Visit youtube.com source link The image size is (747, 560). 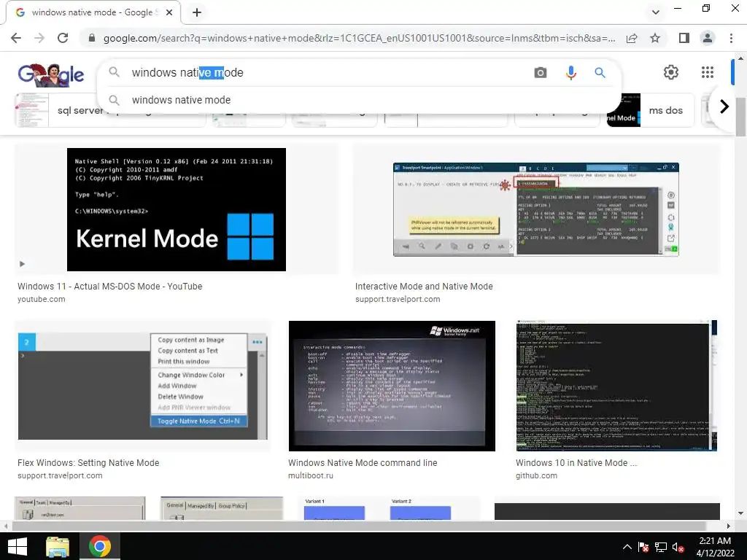[42, 299]
